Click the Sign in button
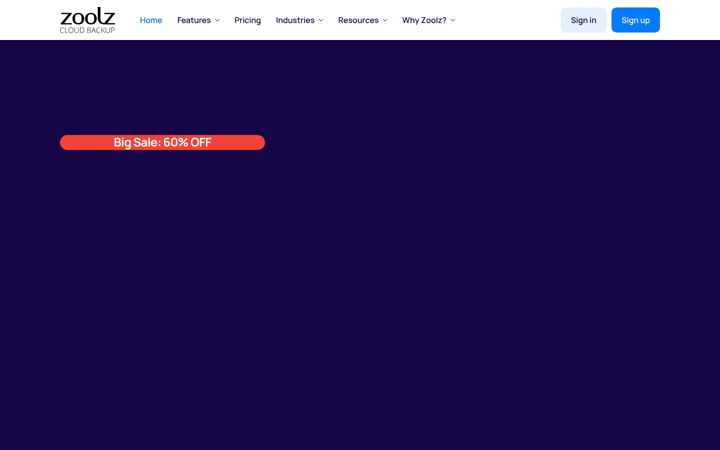The height and width of the screenshot is (450, 720). [584, 20]
